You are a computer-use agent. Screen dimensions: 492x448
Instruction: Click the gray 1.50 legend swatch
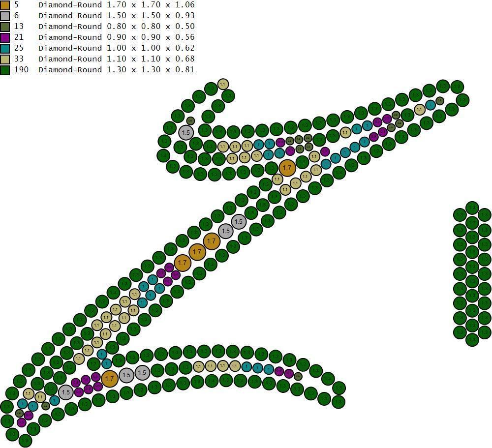[5, 16]
